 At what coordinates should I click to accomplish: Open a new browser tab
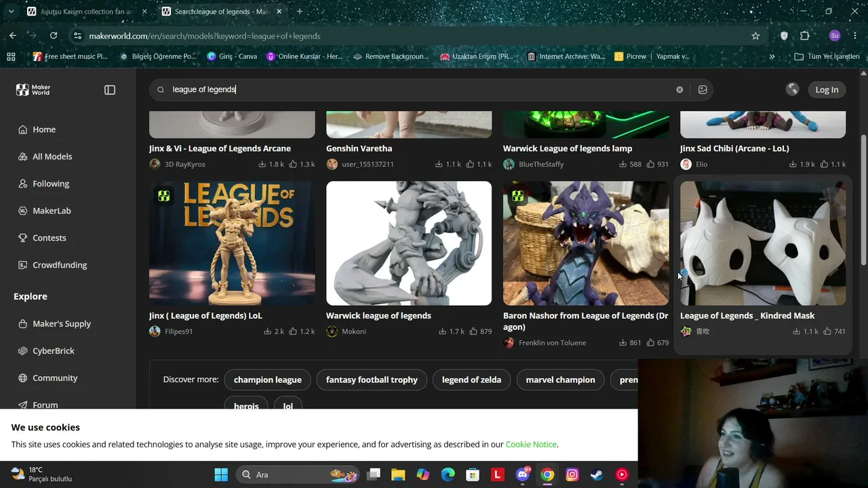[x=299, y=12]
